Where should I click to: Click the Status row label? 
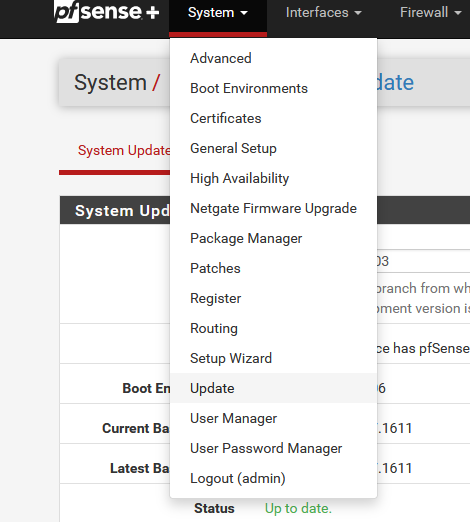[x=214, y=508]
